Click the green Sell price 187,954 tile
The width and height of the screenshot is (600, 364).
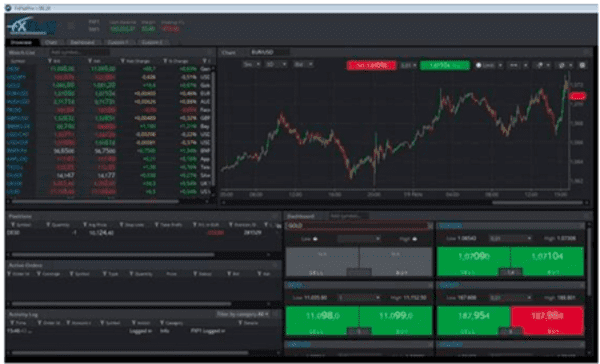[x=474, y=320]
